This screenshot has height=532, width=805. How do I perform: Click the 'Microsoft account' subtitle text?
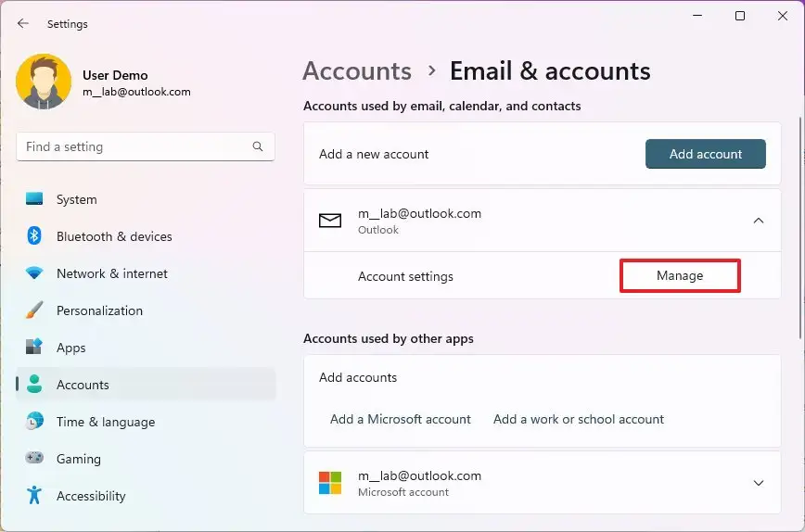pyautogui.click(x=403, y=492)
